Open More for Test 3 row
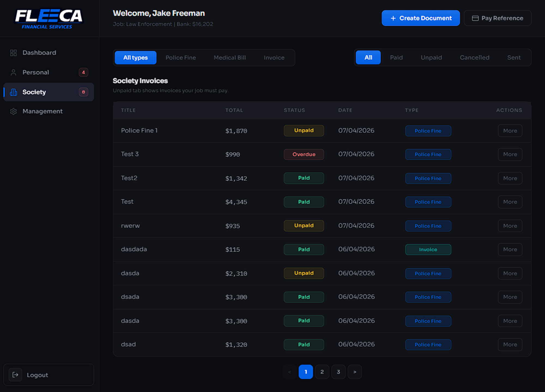 510,154
